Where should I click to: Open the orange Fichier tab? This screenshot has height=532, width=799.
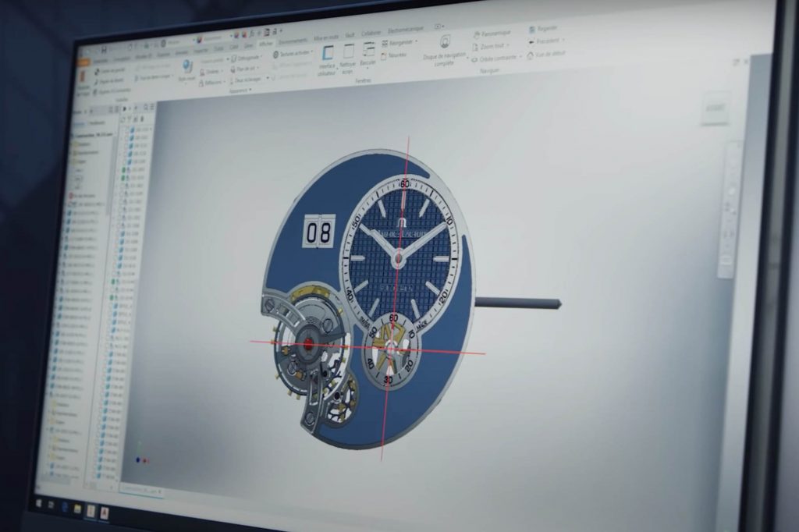83,62
